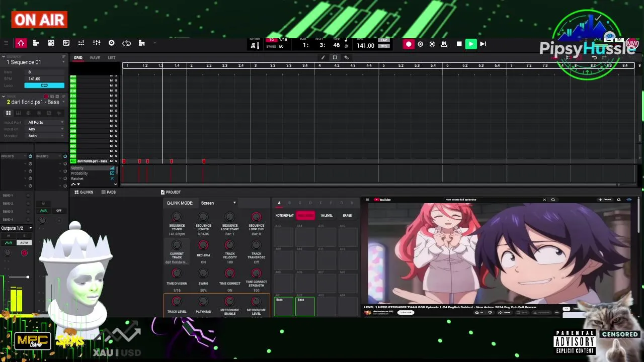644x362 pixels.
Task: Select the keygroup program type icon
Action: (x=18, y=113)
